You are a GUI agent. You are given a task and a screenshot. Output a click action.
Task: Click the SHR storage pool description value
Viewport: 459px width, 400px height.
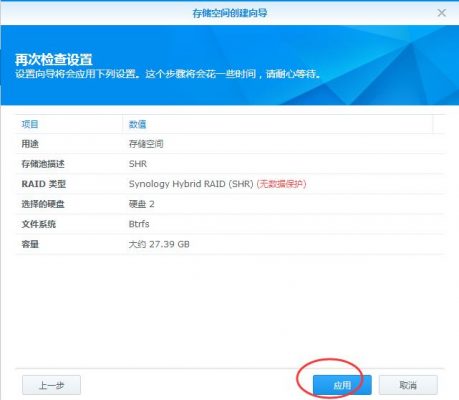tap(138, 164)
